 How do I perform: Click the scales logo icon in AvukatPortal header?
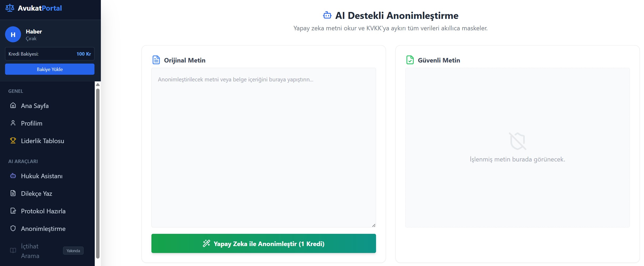tap(10, 8)
